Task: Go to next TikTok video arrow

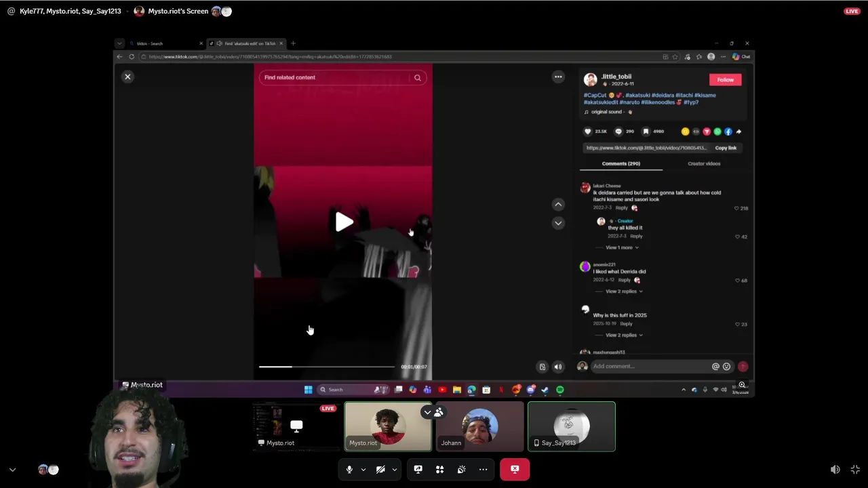Action: 558,222
